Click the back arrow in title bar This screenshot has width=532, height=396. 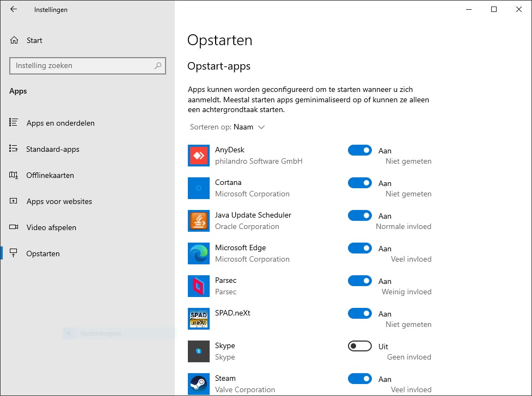[14, 9]
